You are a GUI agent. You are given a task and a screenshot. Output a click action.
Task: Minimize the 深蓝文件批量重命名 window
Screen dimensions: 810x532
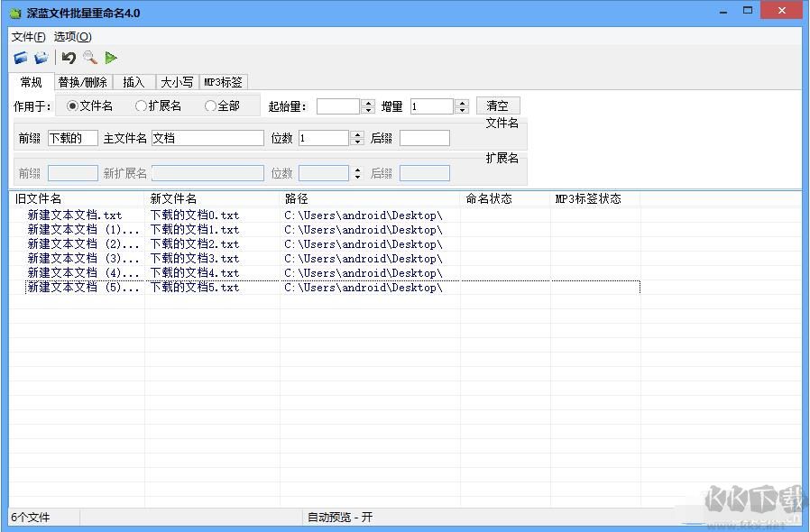723,12
